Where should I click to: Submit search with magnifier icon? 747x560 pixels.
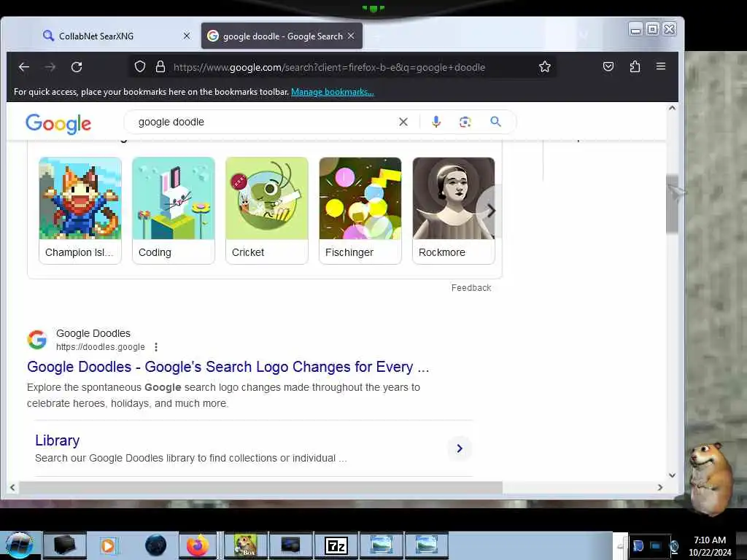click(x=495, y=122)
